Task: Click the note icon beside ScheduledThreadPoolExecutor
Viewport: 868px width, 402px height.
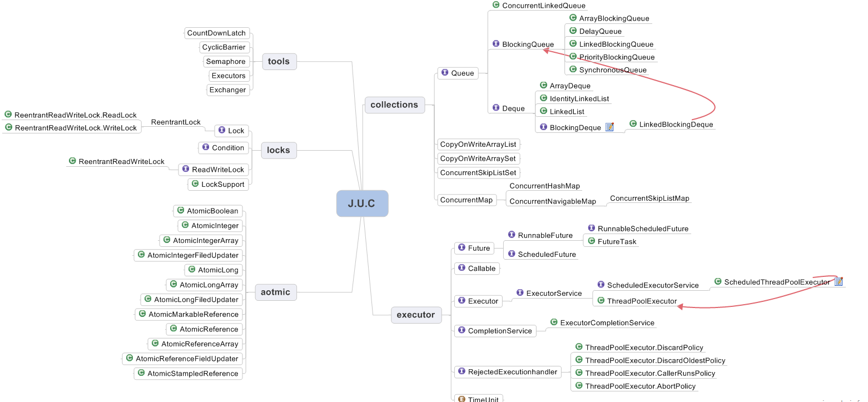Action: click(839, 281)
